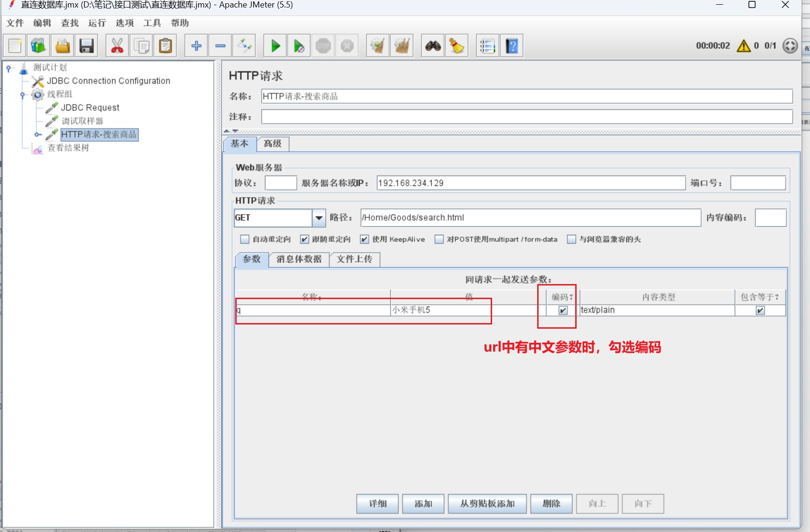810x532 pixels.
Task: Select 查看结果树 tree item
Action: coord(68,148)
